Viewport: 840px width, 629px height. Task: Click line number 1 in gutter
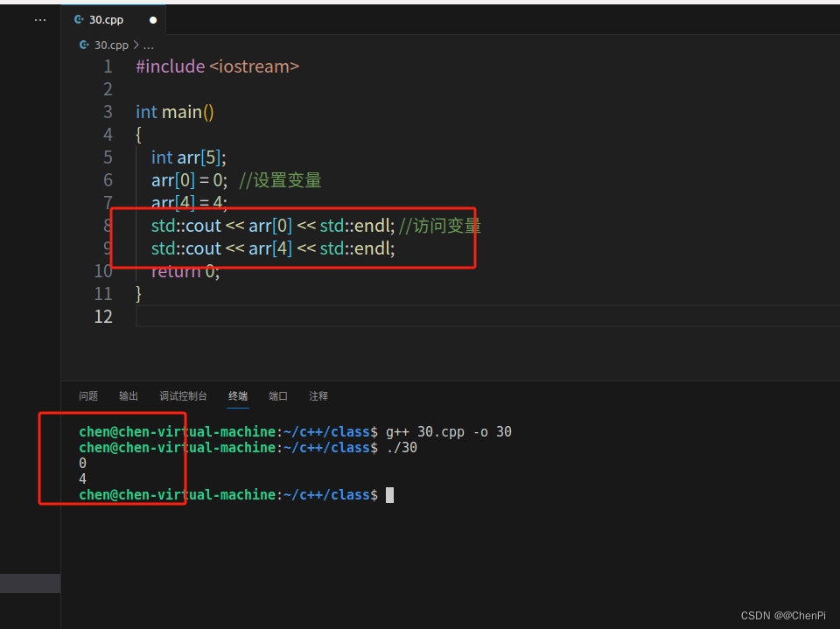coord(108,66)
